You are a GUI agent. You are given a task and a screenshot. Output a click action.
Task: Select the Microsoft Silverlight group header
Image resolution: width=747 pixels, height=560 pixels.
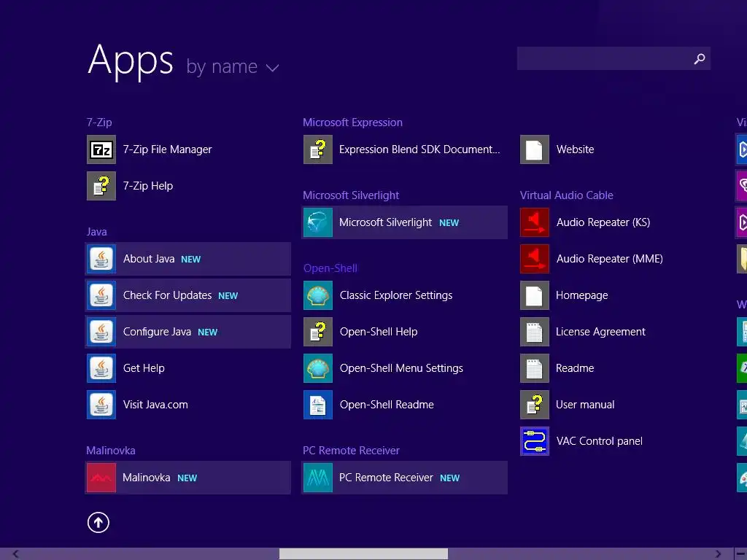coord(351,195)
